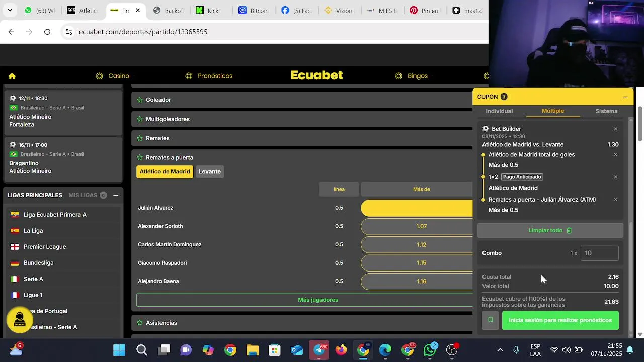
Task: Open the Pronósticos section
Action: [209, 76]
